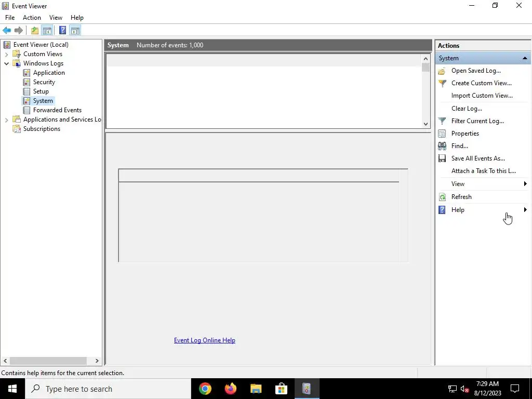Image resolution: width=532 pixels, height=399 pixels.
Task: Click the Properties sheet icon
Action: click(442, 134)
